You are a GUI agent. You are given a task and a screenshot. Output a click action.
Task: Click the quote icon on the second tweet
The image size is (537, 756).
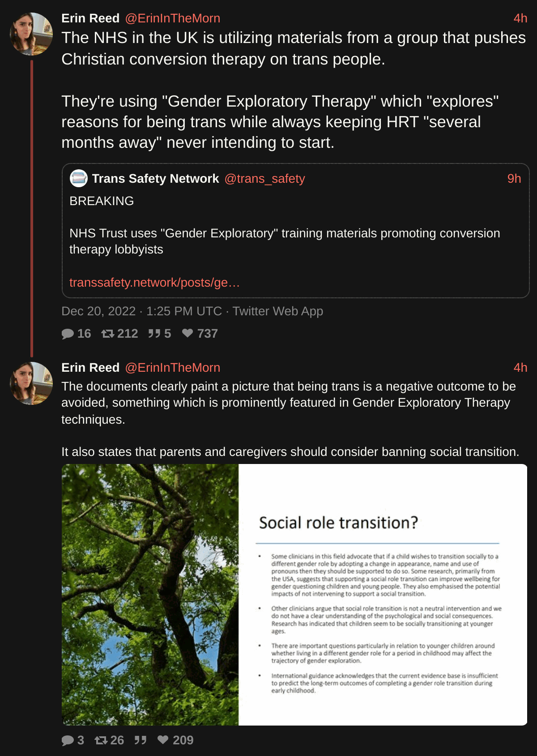tap(141, 740)
